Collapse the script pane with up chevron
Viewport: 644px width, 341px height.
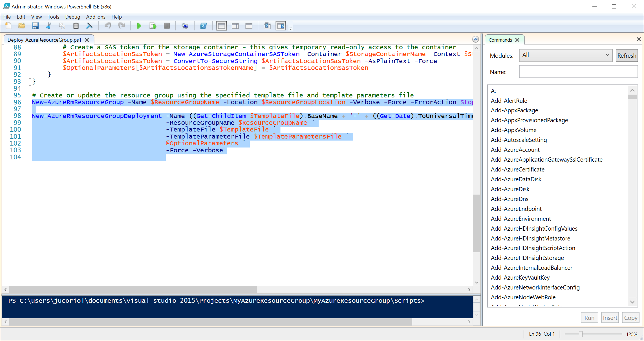pyautogui.click(x=475, y=39)
